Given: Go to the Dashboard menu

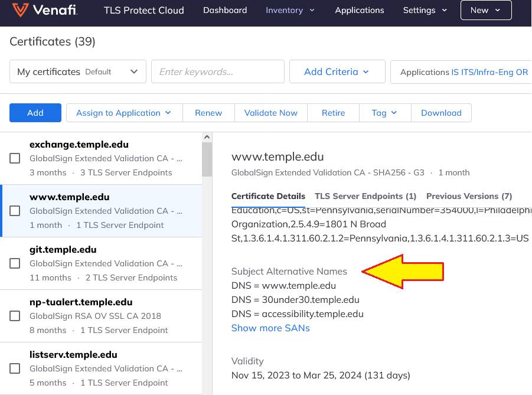Looking at the screenshot, I should click(225, 10).
